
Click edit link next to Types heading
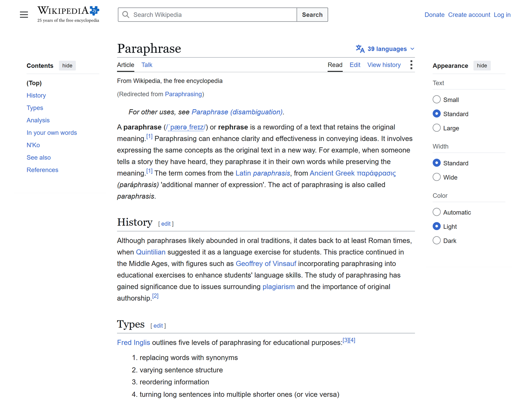[x=158, y=326]
